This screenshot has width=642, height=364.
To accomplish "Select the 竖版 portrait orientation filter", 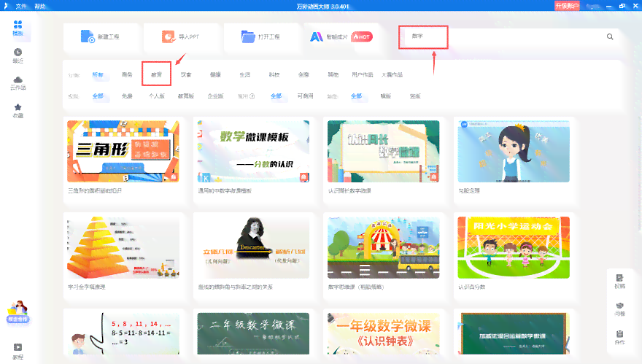I will [415, 96].
